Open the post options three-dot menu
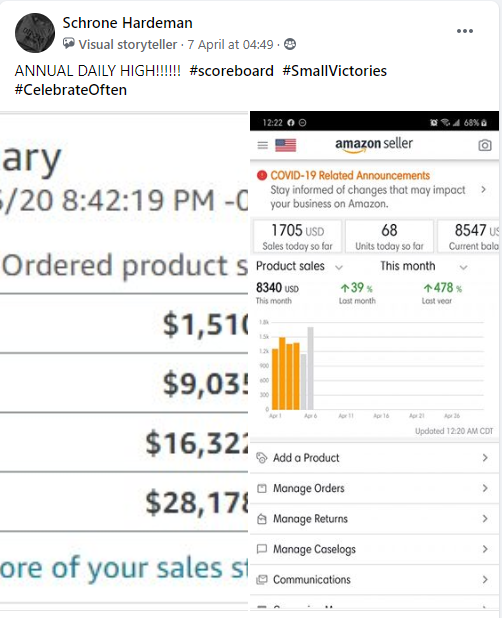 [x=465, y=31]
